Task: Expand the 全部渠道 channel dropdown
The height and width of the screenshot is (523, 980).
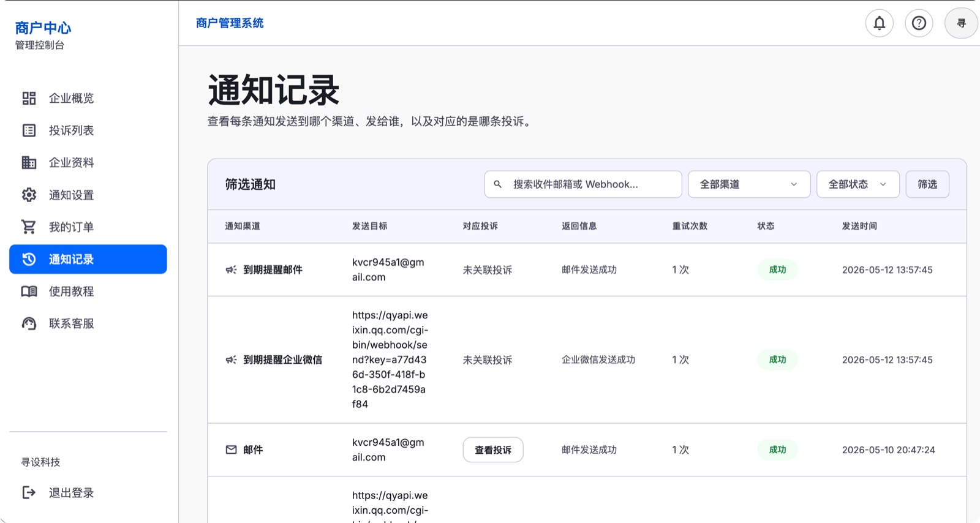Action: pyautogui.click(x=749, y=184)
